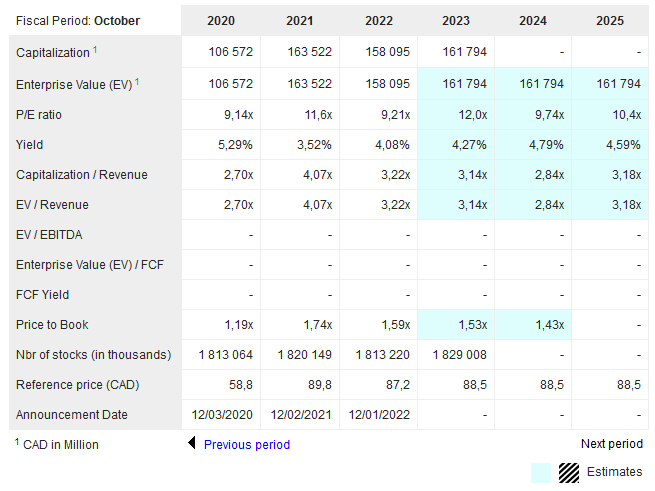Select the P/E ratio row label

click(39, 115)
